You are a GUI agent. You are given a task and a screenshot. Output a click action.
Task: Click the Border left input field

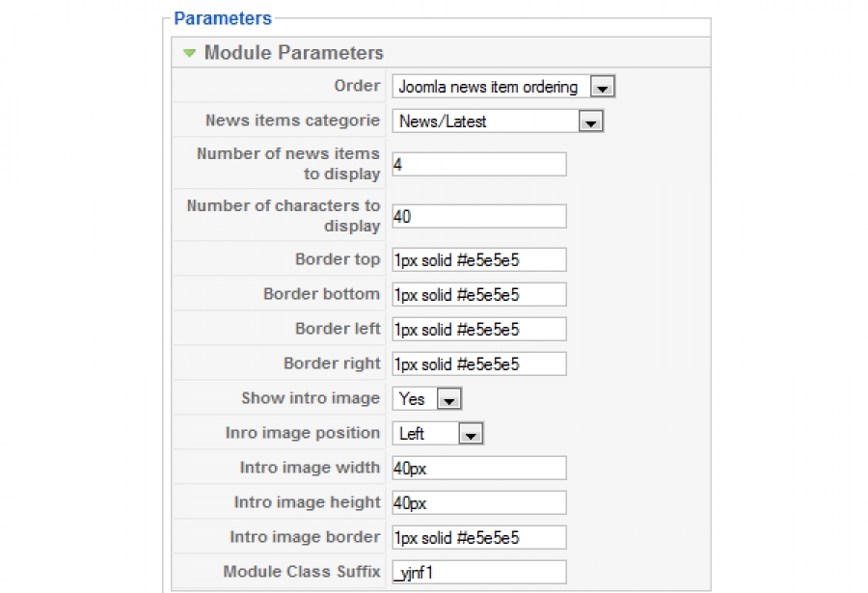pyautogui.click(x=478, y=330)
